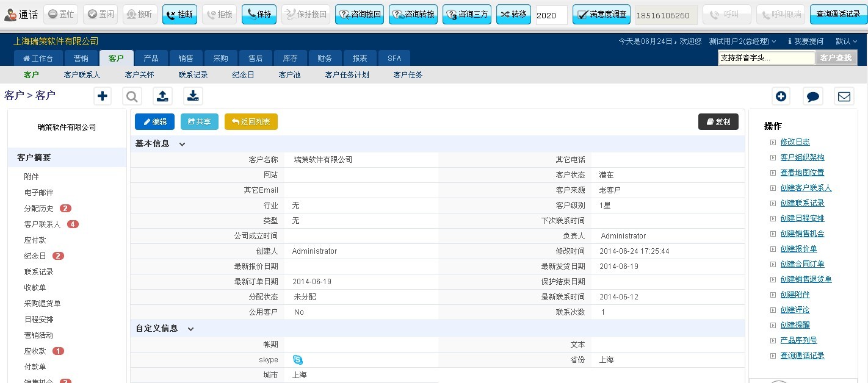Collapse the 自定义信息 section chevron
Viewport: 868px width, 383px height.
coord(190,329)
